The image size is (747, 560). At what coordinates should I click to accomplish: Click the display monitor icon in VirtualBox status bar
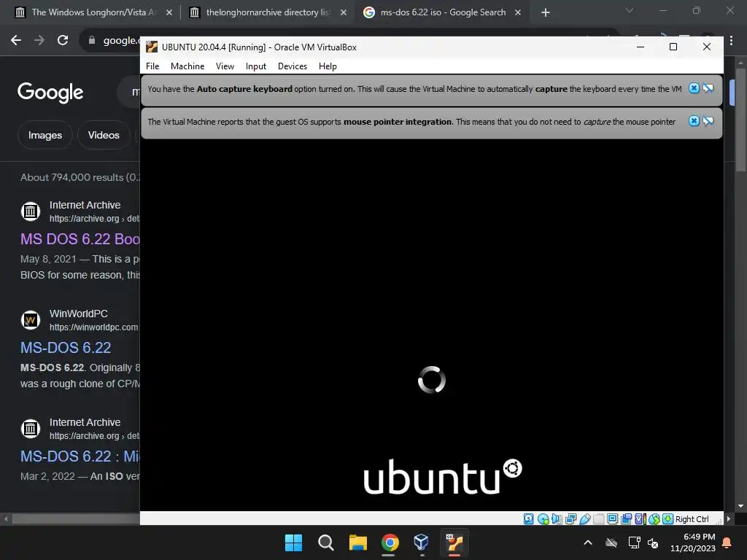coord(613,519)
